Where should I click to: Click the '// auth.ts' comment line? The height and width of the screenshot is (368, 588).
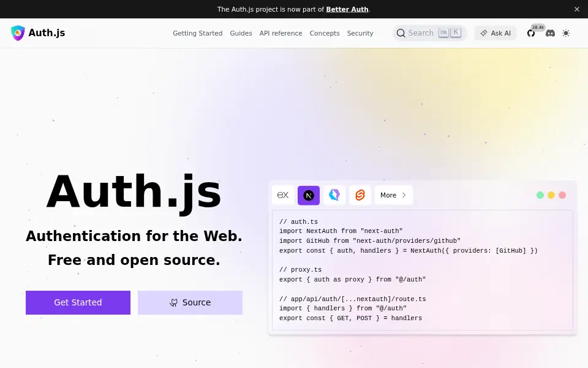298,221
